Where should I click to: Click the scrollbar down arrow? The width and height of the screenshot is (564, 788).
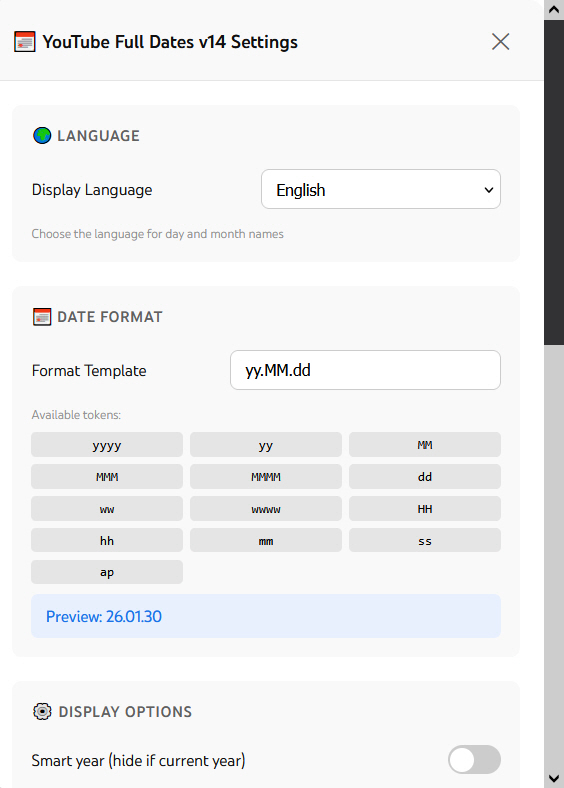554,778
